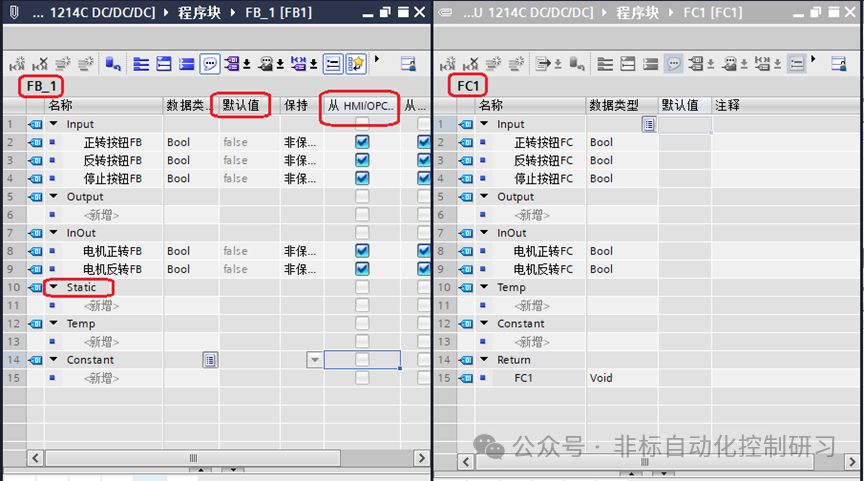Image resolution: width=864 pixels, height=481 pixels.
Task: Uncheck HMI/OPC access for 正转按钮FB
Action: pos(362,142)
